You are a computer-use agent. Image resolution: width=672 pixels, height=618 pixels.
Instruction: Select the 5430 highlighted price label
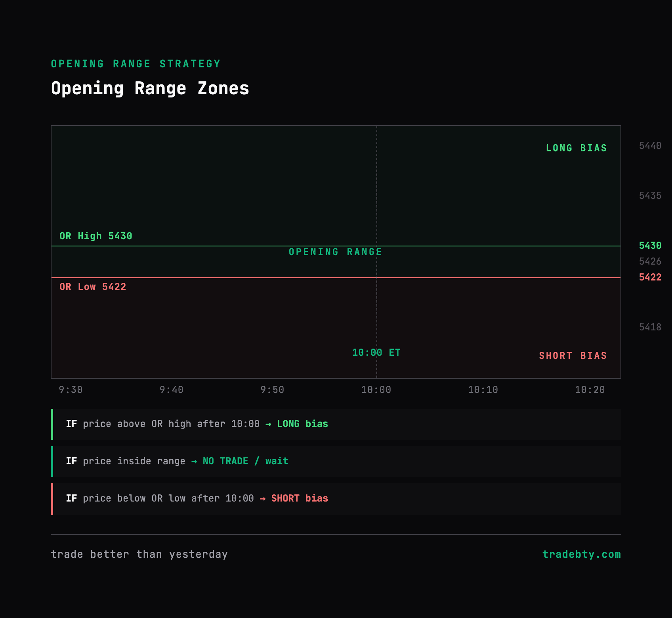pyautogui.click(x=650, y=246)
